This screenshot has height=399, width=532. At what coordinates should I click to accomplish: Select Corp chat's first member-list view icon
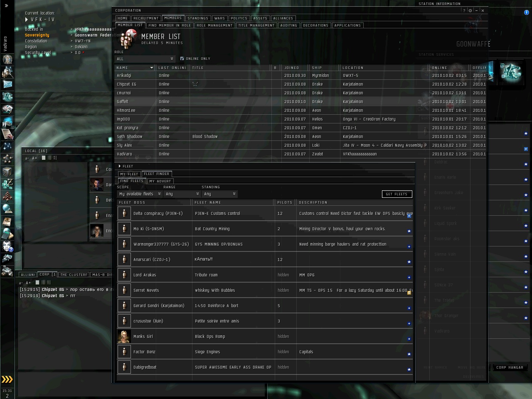tap(37, 283)
